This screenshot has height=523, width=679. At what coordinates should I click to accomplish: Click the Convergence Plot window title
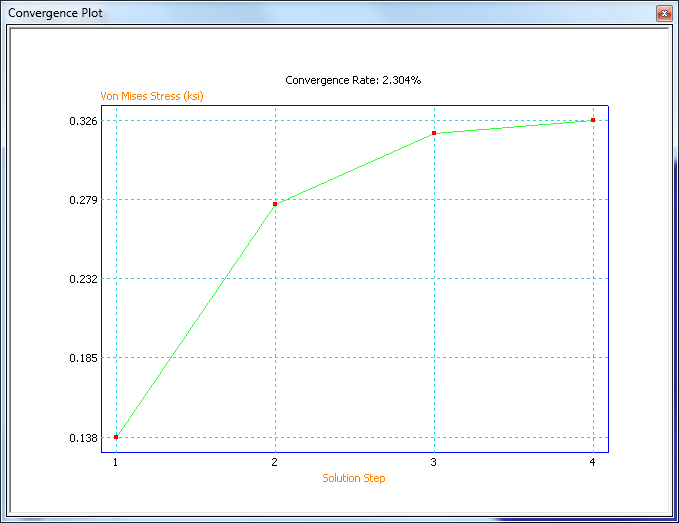(55, 13)
